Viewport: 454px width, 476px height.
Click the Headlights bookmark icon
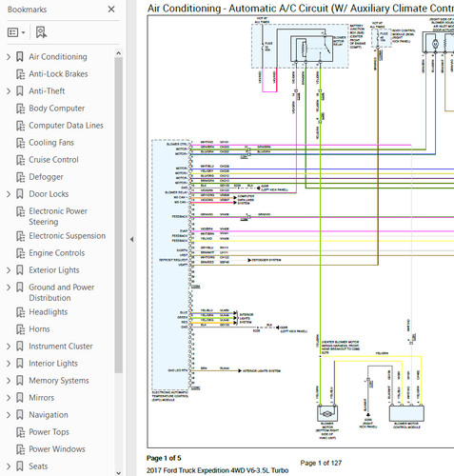[x=21, y=312]
